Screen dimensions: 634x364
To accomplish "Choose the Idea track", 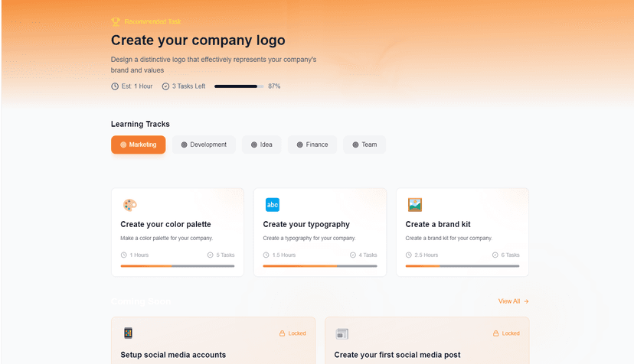I will [x=262, y=145].
